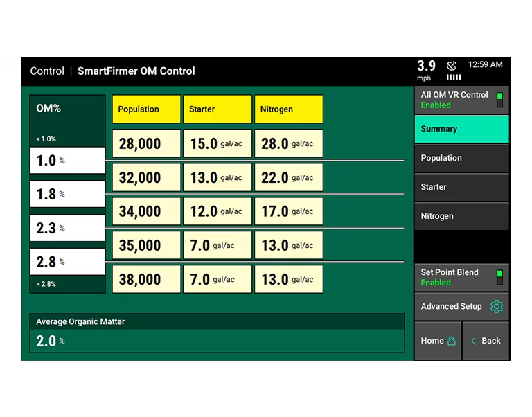Edit the 1.0 % OM threshold field
This screenshot has width=532, height=417.
pyautogui.click(x=67, y=160)
